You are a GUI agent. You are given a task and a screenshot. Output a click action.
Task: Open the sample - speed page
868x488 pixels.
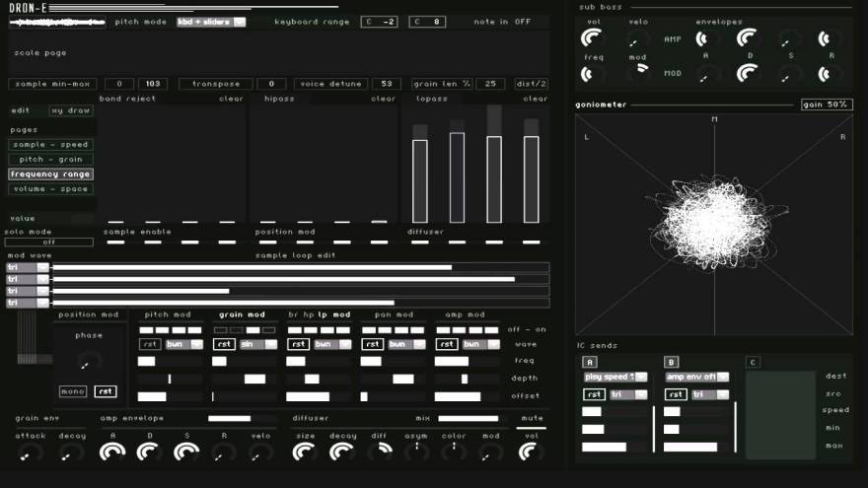[x=50, y=144]
